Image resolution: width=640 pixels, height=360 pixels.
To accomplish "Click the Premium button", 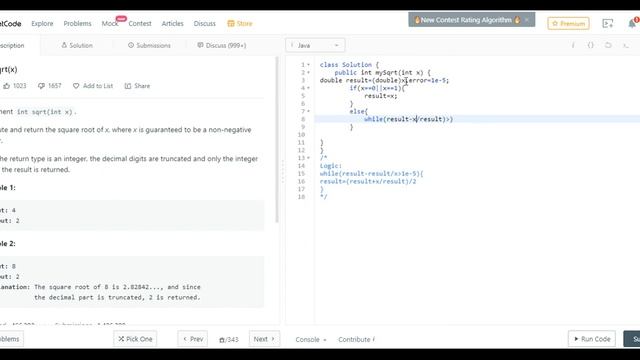I will [x=568, y=23].
